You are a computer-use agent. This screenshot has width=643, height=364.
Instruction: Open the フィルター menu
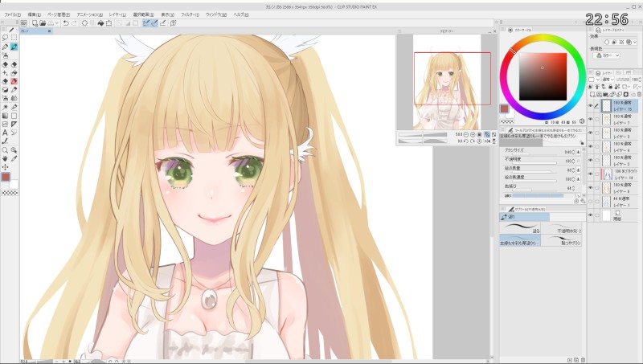[x=190, y=14]
